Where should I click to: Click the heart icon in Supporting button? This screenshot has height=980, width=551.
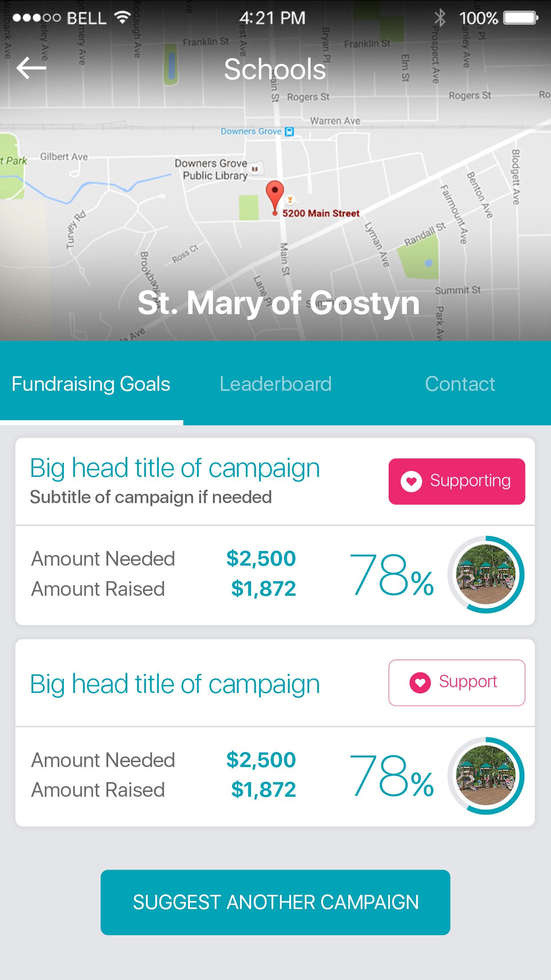[x=411, y=481]
